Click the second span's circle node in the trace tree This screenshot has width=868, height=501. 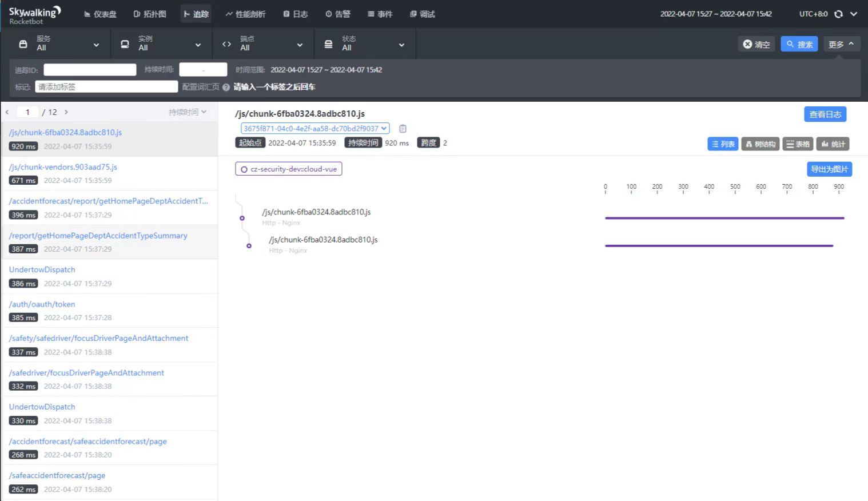tap(249, 246)
